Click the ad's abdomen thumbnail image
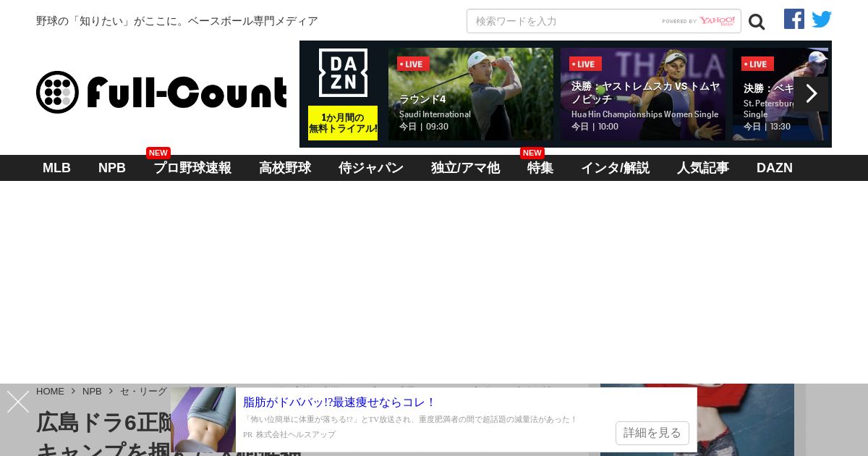The image size is (868, 456). point(203,420)
